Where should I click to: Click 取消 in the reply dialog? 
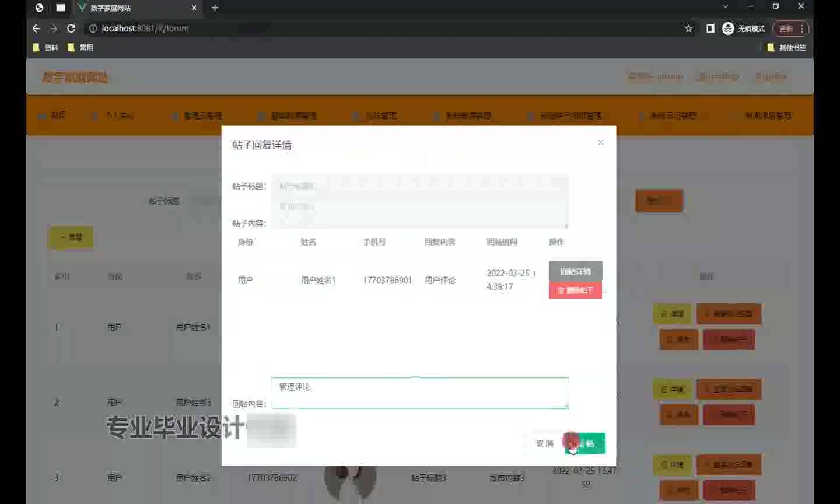544,443
